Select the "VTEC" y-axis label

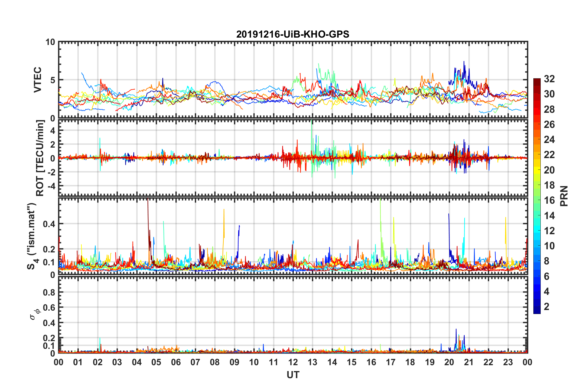click(38, 80)
